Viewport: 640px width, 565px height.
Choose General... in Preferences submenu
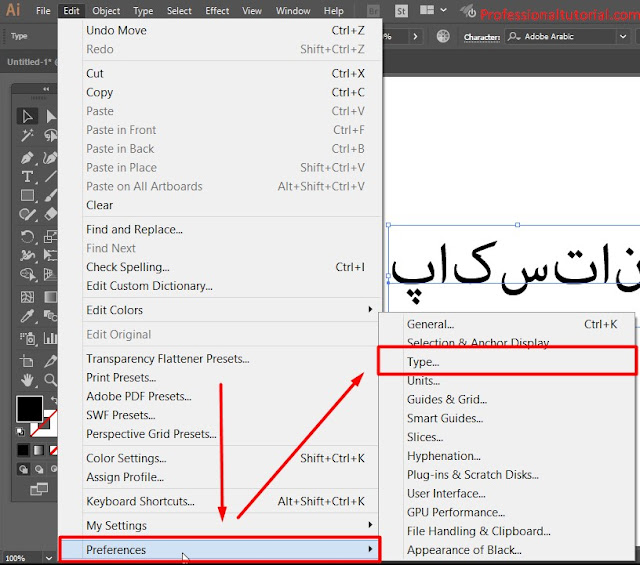click(507, 324)
